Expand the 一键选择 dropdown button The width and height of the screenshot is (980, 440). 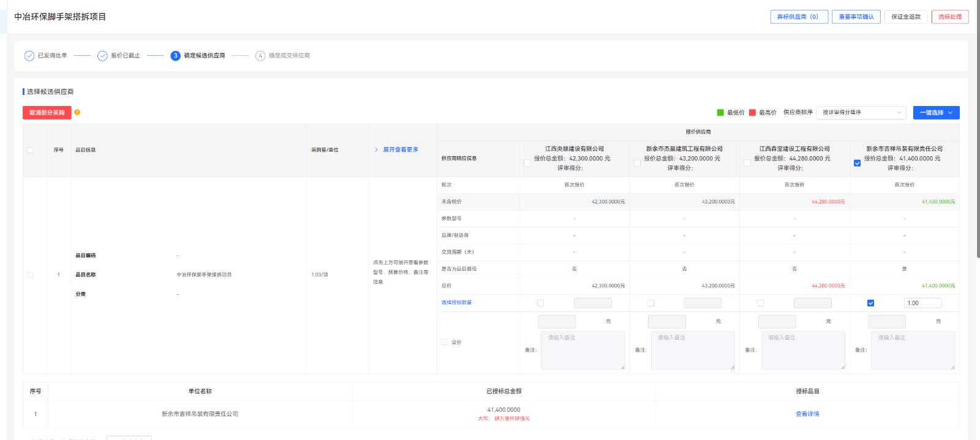(x=936, y=113)
